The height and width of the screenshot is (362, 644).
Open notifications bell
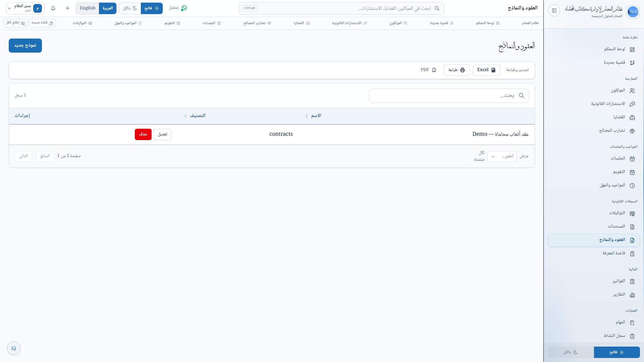53,8
